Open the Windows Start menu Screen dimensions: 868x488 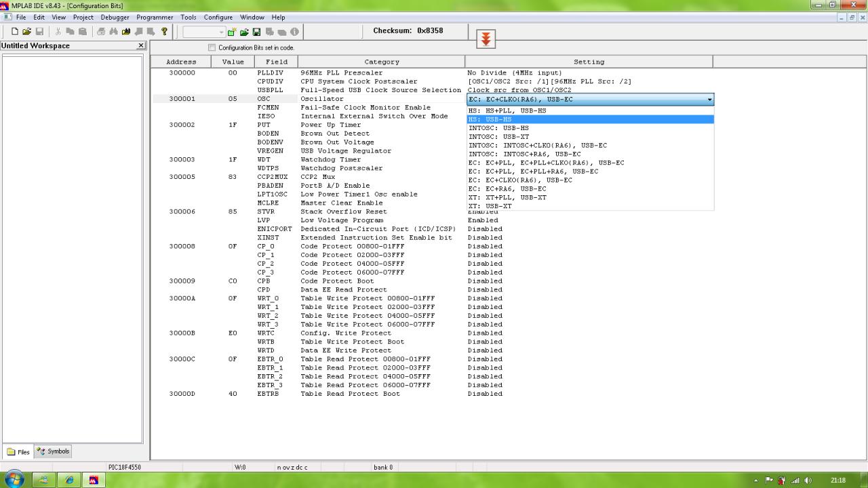[14, 479]
